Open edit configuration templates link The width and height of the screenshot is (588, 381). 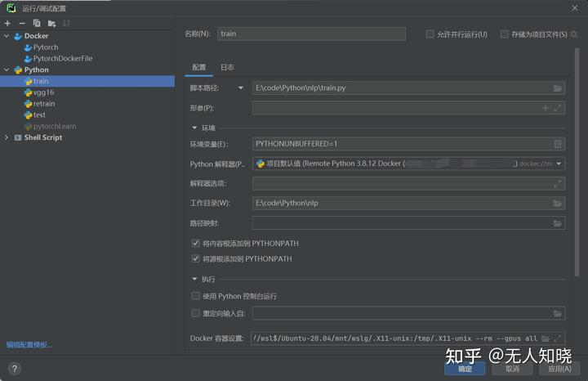[29, 344]
